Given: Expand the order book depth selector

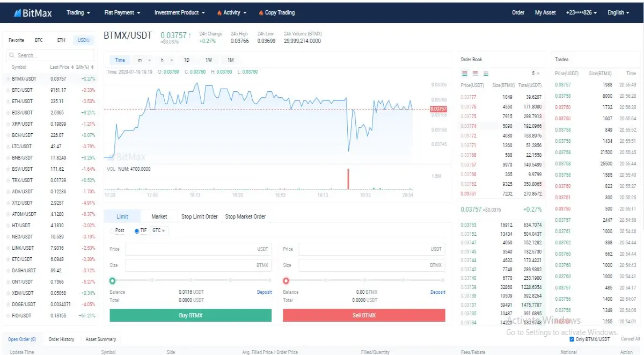Looking at the screenshot, I should click(x=536, y=74).
